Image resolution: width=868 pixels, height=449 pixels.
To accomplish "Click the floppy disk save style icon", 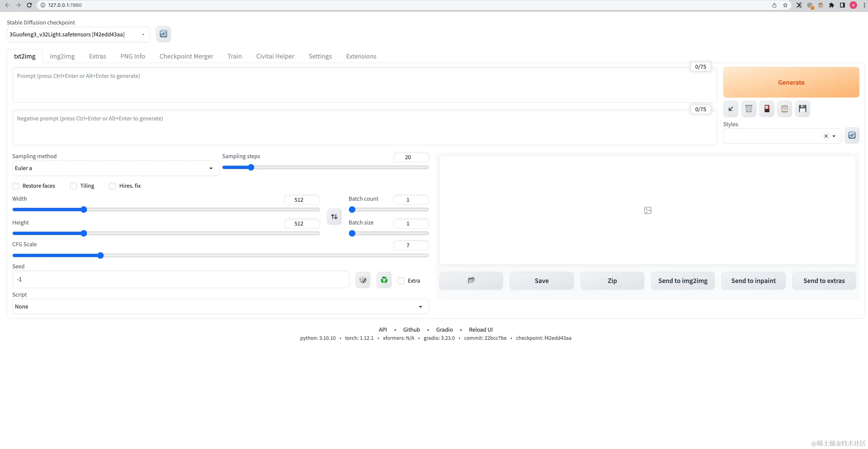I will [802, 109].
